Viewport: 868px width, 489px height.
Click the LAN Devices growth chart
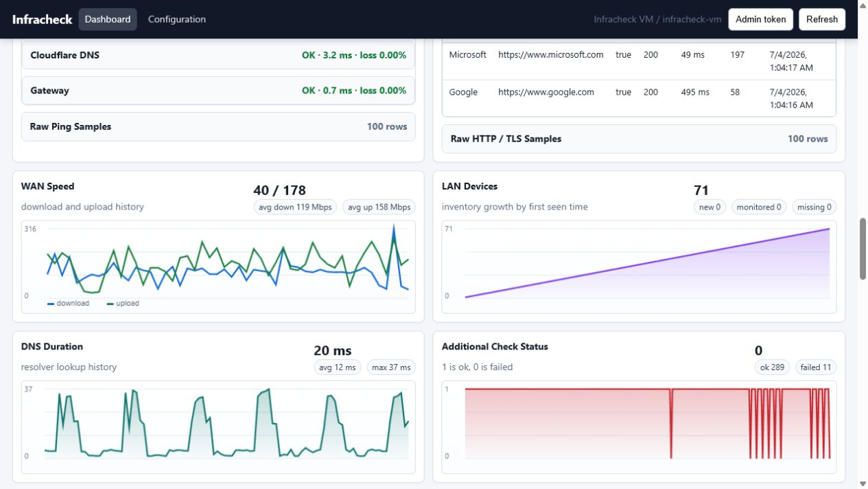pos(639,266)
